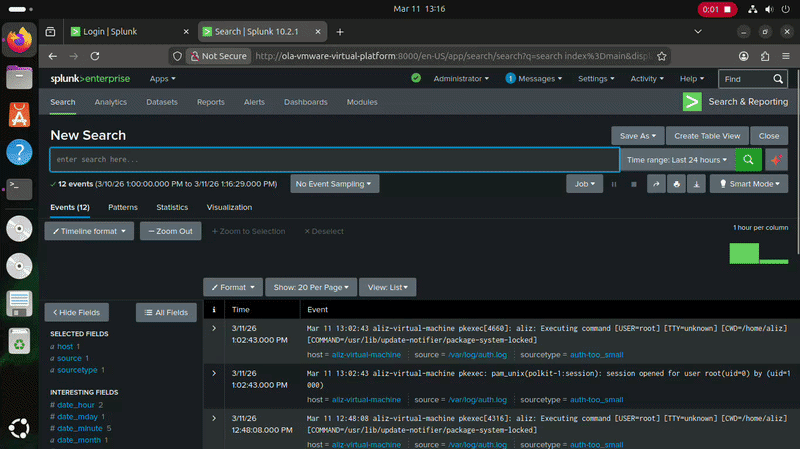Click Hide Fields button
The width and height of the screenshot is (800, 449).
pyautogui.click(x=77, y=312)
